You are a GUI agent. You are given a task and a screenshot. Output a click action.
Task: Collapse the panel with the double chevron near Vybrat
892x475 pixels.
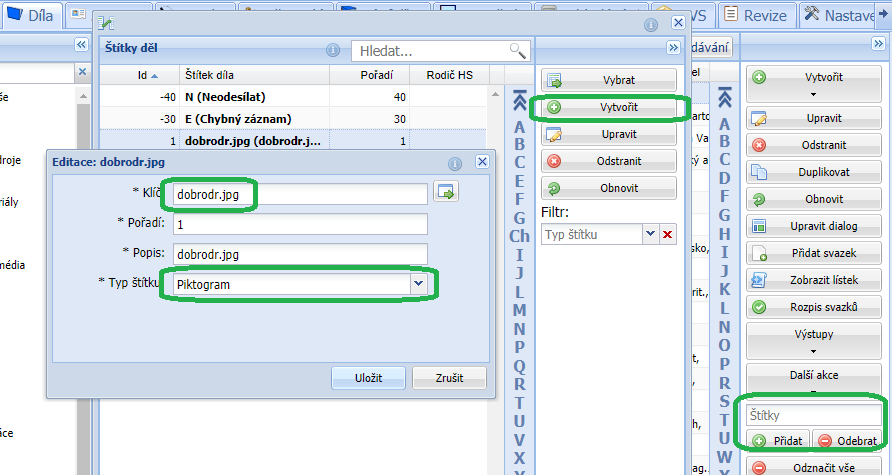pos(673,47)
